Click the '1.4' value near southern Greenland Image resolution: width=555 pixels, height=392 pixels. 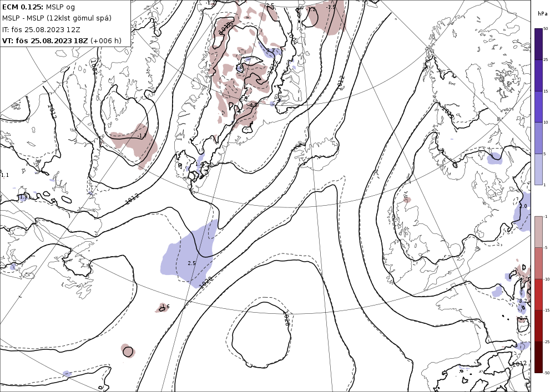(199, 164)
